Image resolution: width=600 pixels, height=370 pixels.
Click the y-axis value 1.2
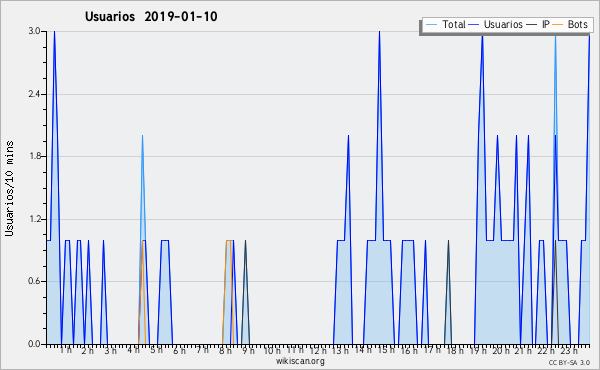pyautogui.click(x=34, y=219)
